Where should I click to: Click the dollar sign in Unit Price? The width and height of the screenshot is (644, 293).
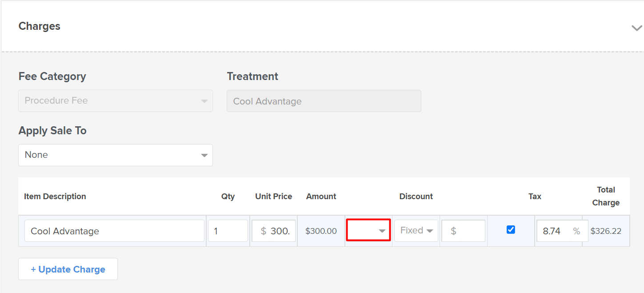(264, 231)
